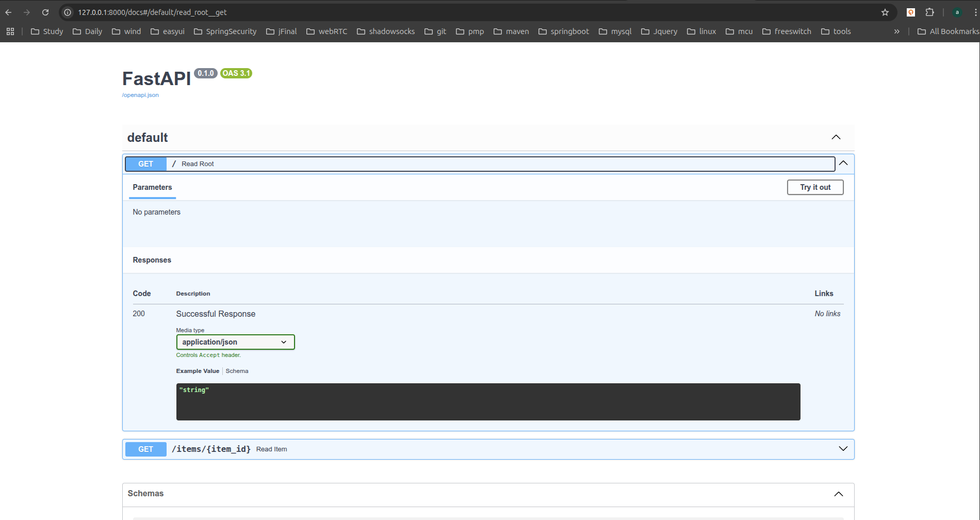Collapse the default section chevron
Screen dimensions: 980x520
click(x=836, y=137)
